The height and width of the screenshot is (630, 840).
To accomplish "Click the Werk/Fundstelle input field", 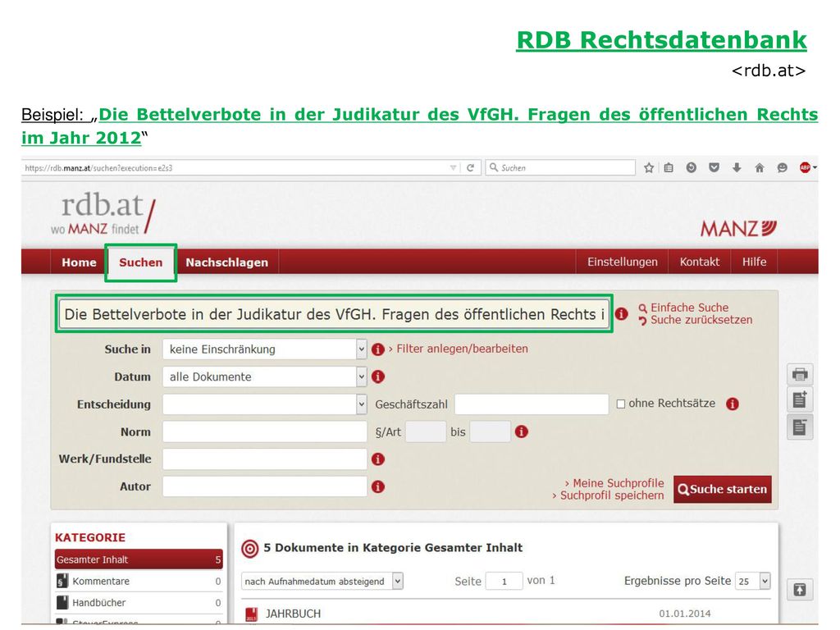I will (x=265, y=459).
